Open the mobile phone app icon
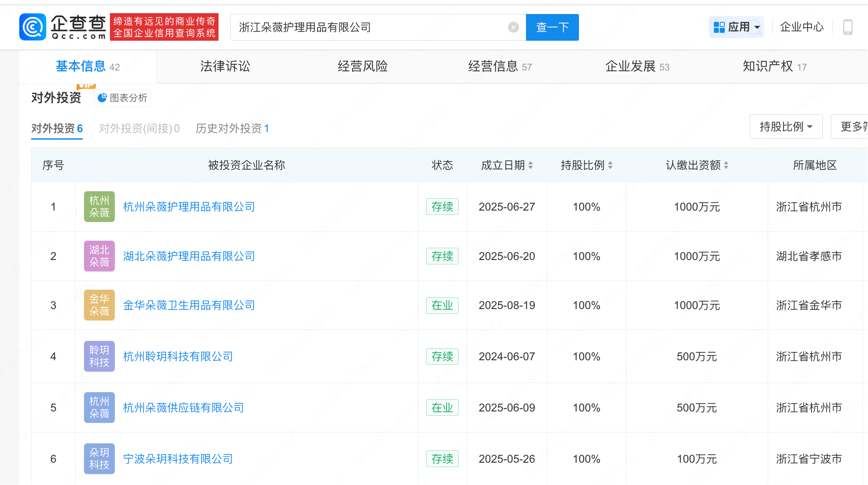The width and height of the screenshot is (868, 485). 847,27
